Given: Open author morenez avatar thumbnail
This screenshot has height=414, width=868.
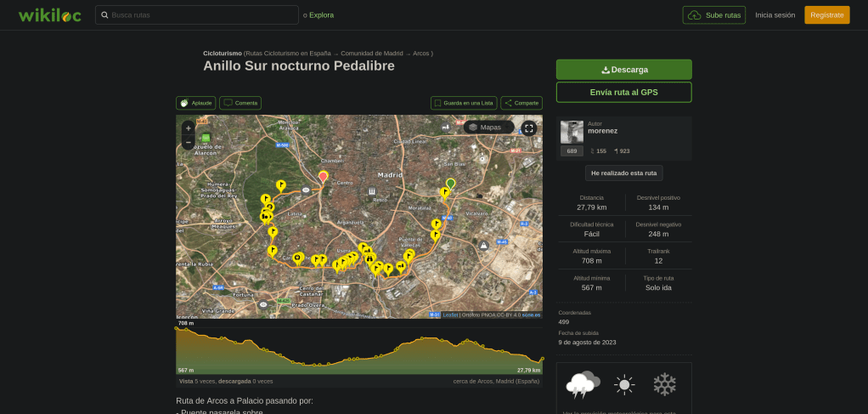Looking at the screenshot, I should 572,133.
